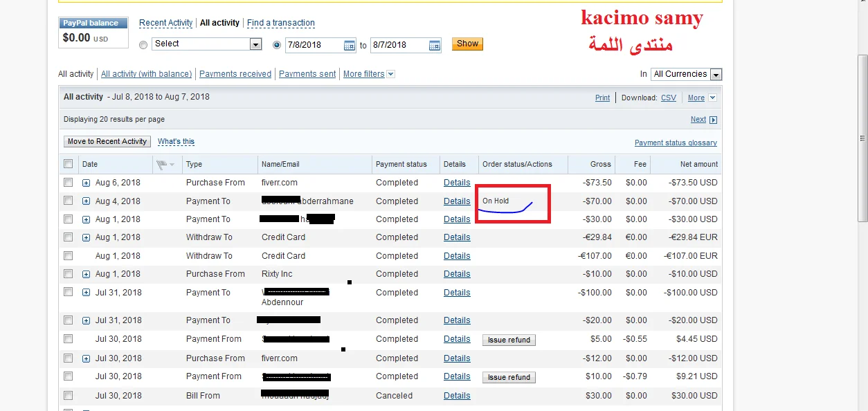
Task: Switch to Recent Activity tab
Action: click(x=165, y=23)
